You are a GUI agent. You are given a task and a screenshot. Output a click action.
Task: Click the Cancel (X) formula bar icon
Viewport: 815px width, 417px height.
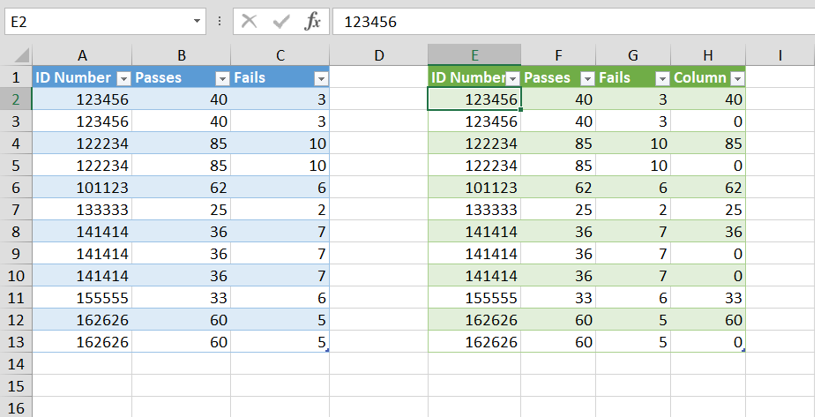pyautogui.click(x=249, y=21)
